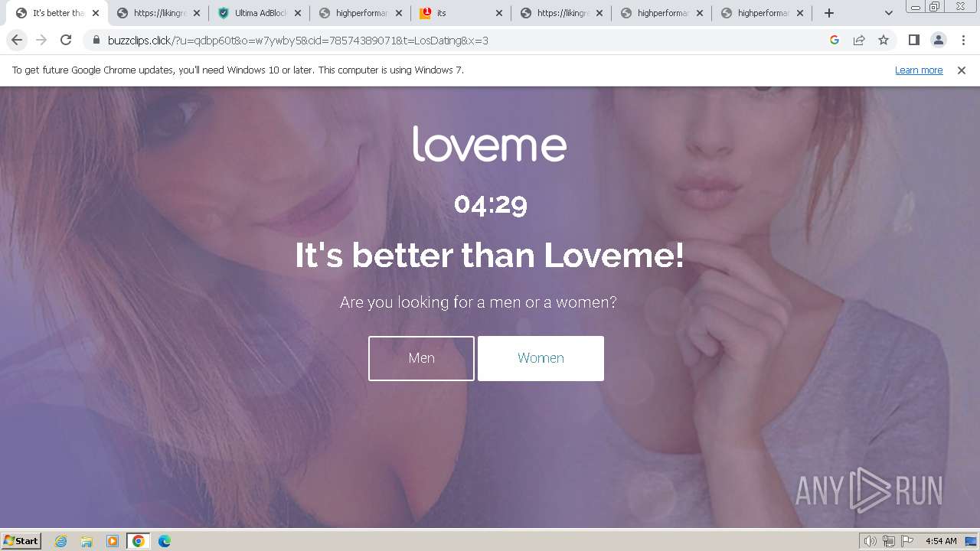This screenshot has width=980, height=551.
Task: Toggle the browser side panel
Action: pos(913,41)
